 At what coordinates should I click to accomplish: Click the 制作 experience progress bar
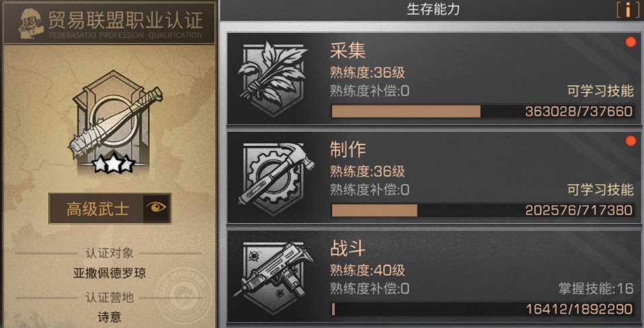[483, 210]
